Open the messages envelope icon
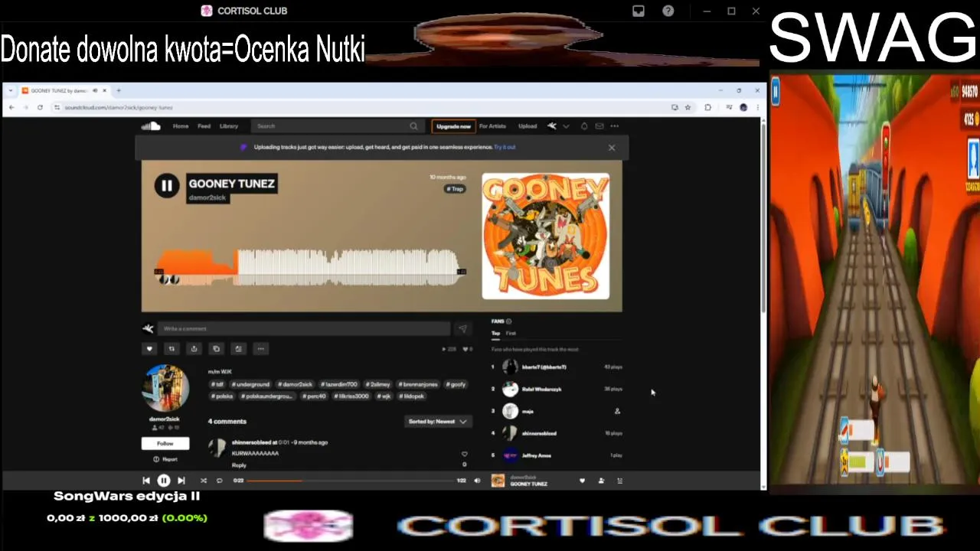980x551 pixels. [x=599, y=126]
